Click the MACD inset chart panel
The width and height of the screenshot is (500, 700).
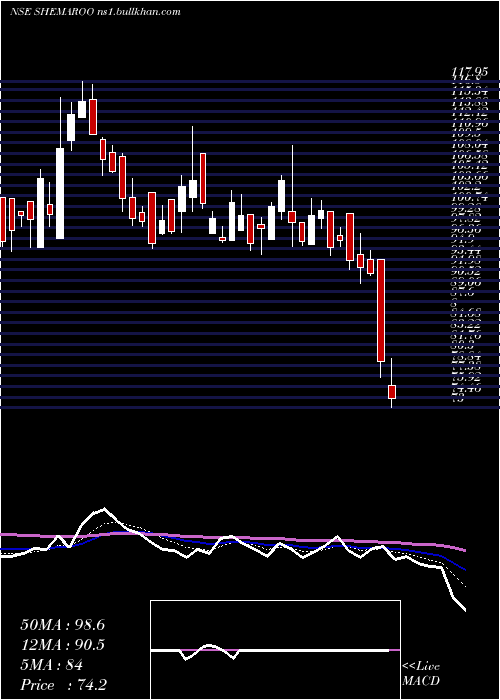(x=275, y=650)
